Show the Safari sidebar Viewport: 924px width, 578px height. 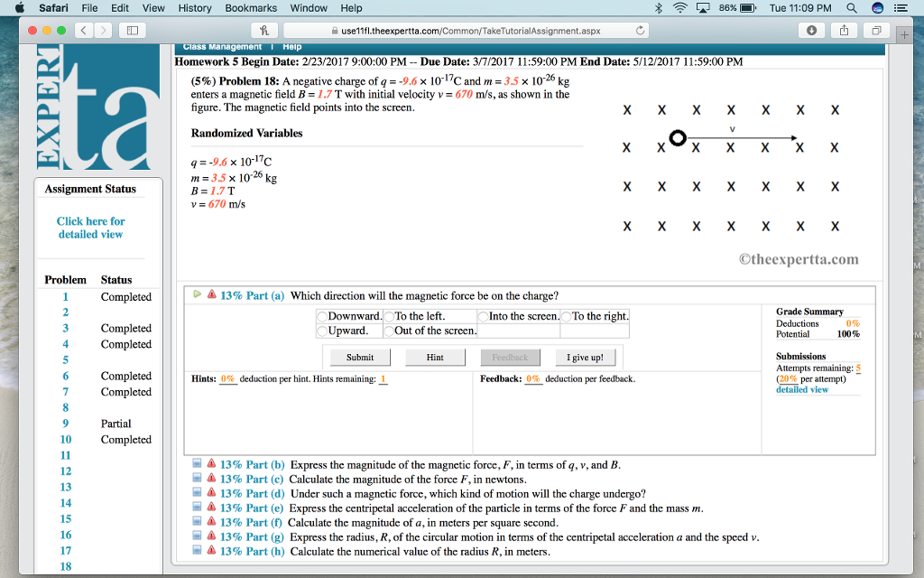(x=133, y=30)
